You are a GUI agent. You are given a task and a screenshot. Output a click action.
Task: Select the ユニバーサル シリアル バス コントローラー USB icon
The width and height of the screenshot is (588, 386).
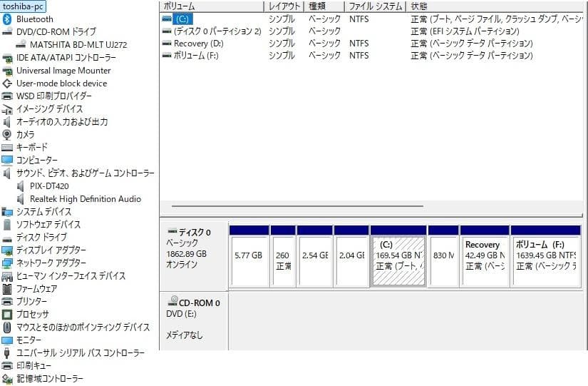click(x=6, y=353)
